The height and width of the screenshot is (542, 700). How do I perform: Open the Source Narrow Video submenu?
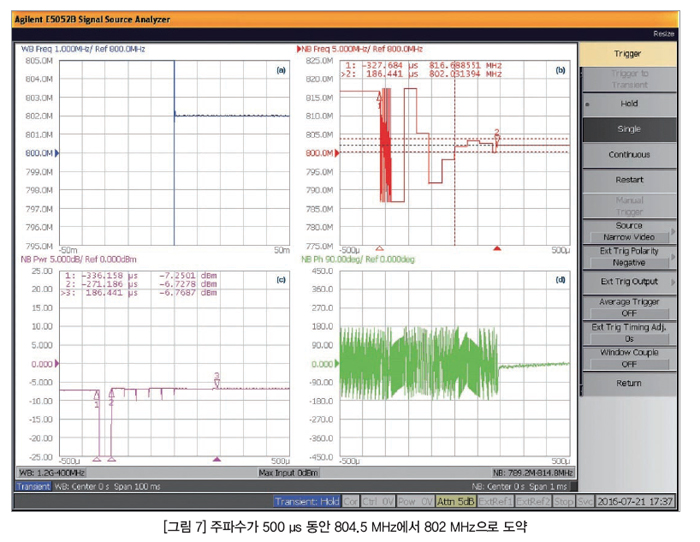(629, 231)
